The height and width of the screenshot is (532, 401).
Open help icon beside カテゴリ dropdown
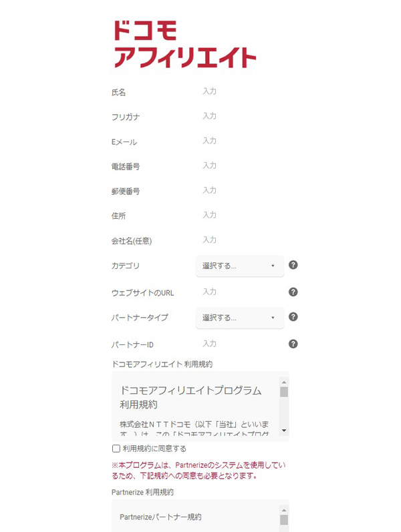tap(293, 265)
